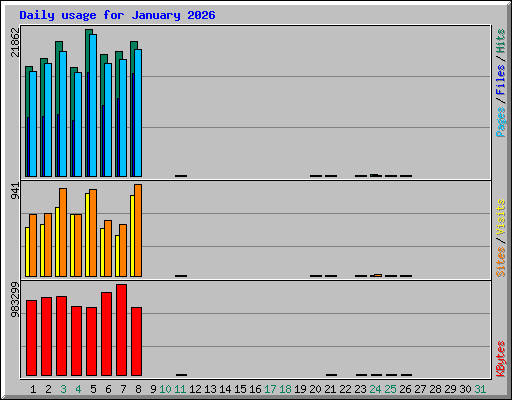This screenshot has width=512, height=400.
Task: Click day 11 on the x-axis
Action: point(180,389)
